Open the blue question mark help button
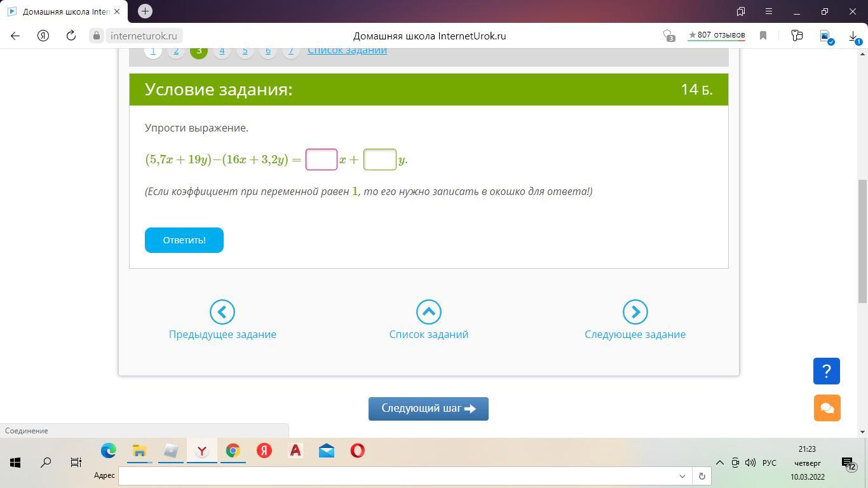 tap(826, 371)
